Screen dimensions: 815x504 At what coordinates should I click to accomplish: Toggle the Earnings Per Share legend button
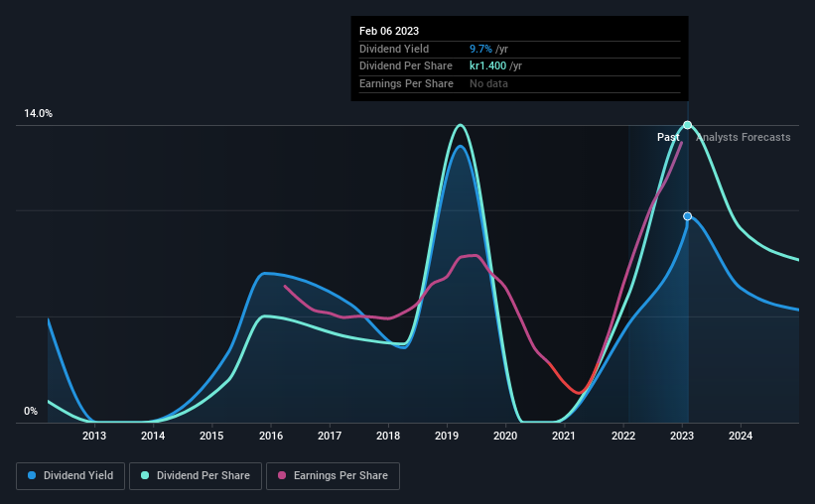[x=333, y=476]
